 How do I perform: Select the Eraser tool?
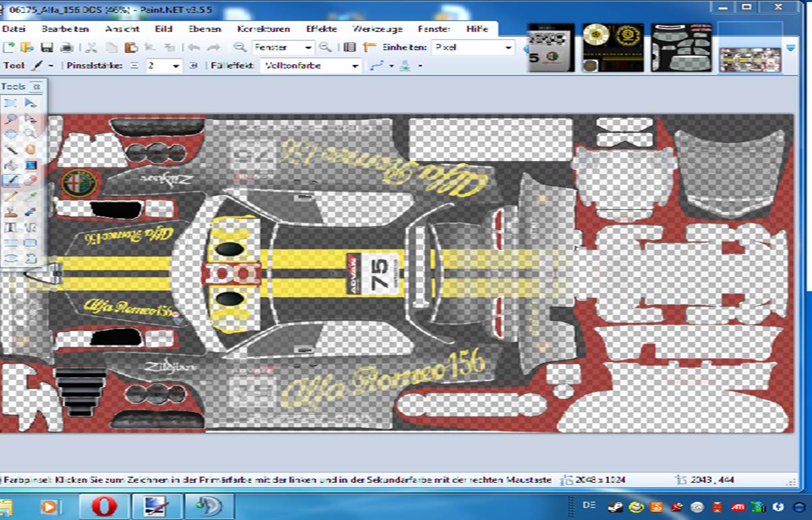click(x=30, y=180)
